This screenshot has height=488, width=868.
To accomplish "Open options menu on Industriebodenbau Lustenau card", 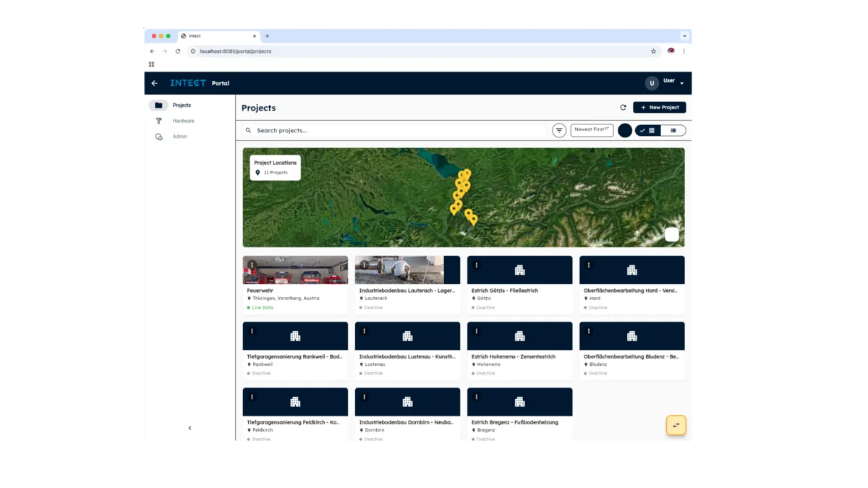I will (364, 331).
